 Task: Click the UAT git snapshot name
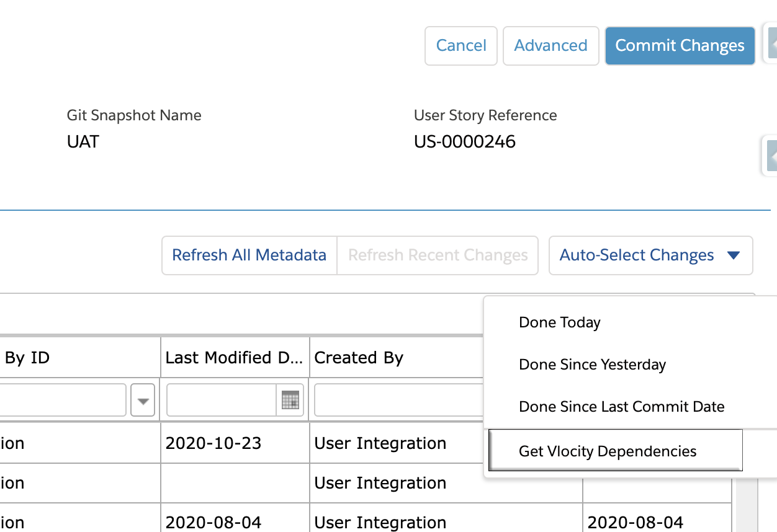tap(83, 142)
